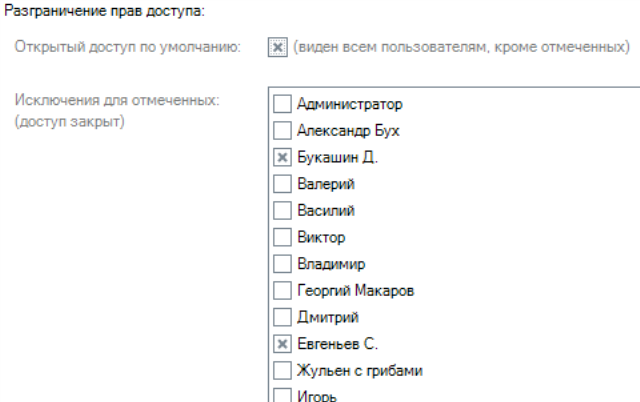Mark Виктор as an access exception
Viewport: 640px width, 402px height.
(x=283, y=238)
